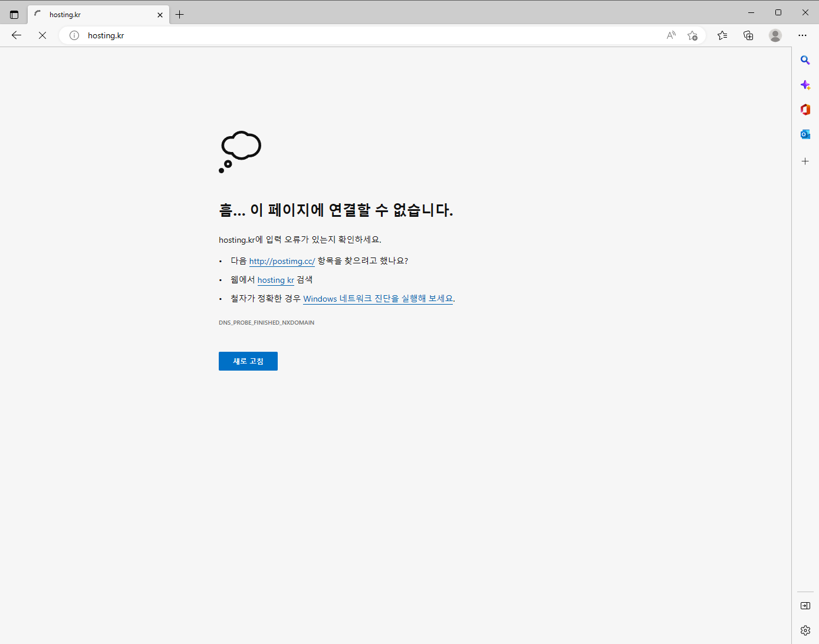Open the Microsoft 365 sidebar app
This screenshot has width=819, height=644.
click(x=805, y=110)
